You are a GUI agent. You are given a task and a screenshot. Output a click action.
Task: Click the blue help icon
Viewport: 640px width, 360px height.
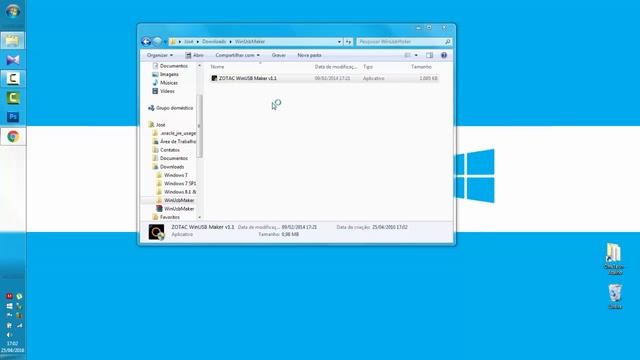(444, 55)
